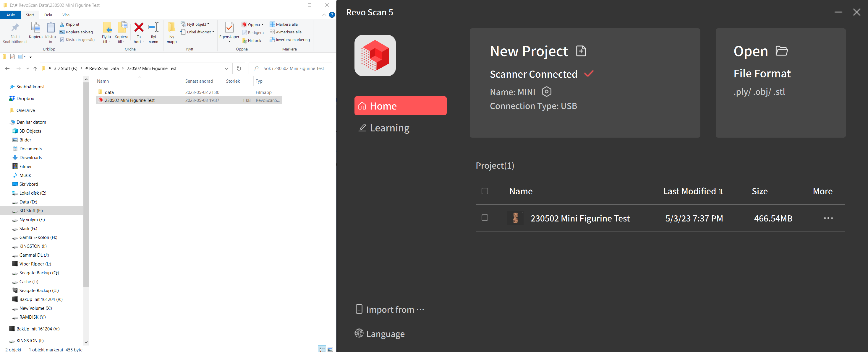The image size is (868, 352).
Task: Click the Language globe icon
Action: pyautogui.click(x=359, y=333)
